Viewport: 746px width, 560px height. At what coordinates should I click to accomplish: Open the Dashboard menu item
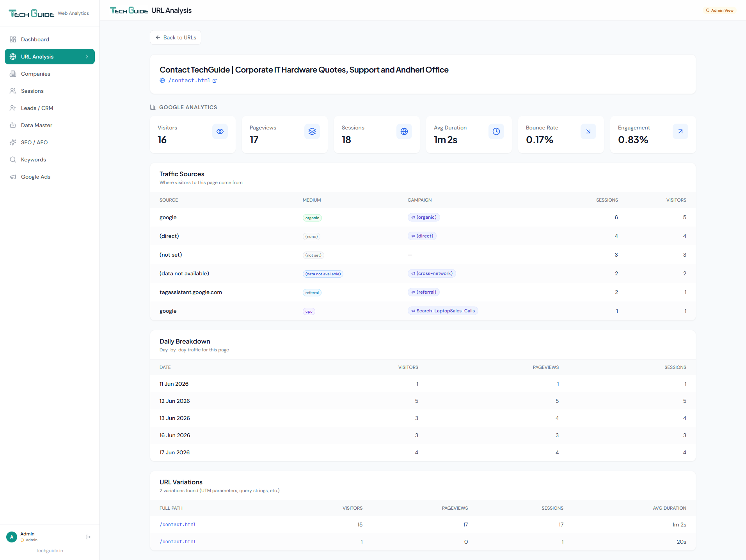(x=50, y=39)
